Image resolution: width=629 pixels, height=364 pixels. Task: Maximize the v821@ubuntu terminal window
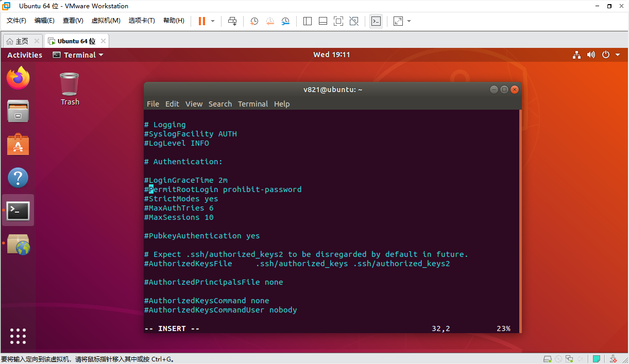pyautogui.click(x=504, y=90)
